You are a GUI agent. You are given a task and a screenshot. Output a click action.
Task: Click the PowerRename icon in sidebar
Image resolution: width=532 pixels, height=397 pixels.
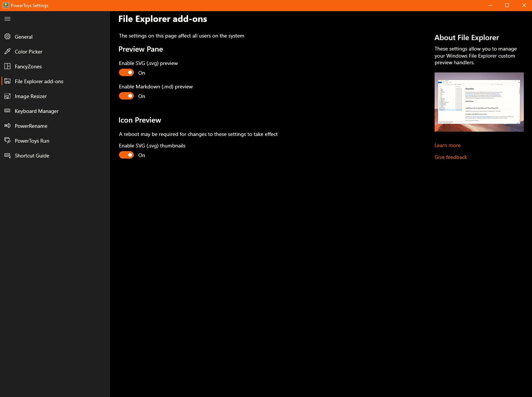(x=7, y=126)
